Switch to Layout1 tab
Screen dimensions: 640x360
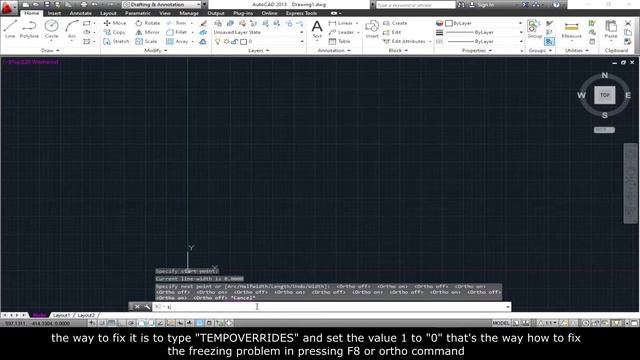[62, 315]
